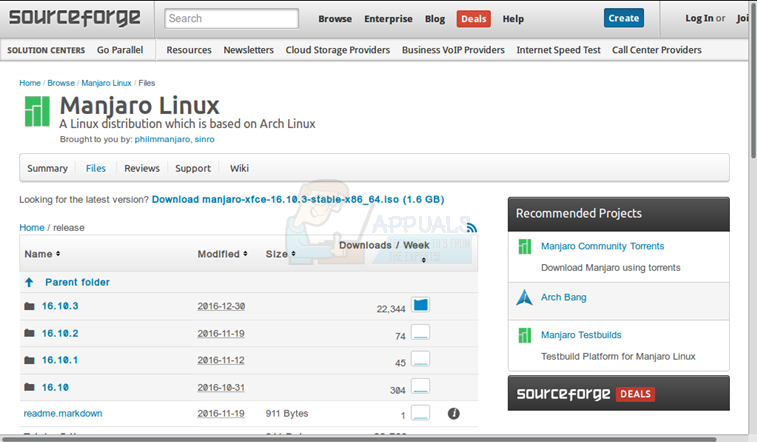Open the download stats chart for 16.10

coord(421,387)
